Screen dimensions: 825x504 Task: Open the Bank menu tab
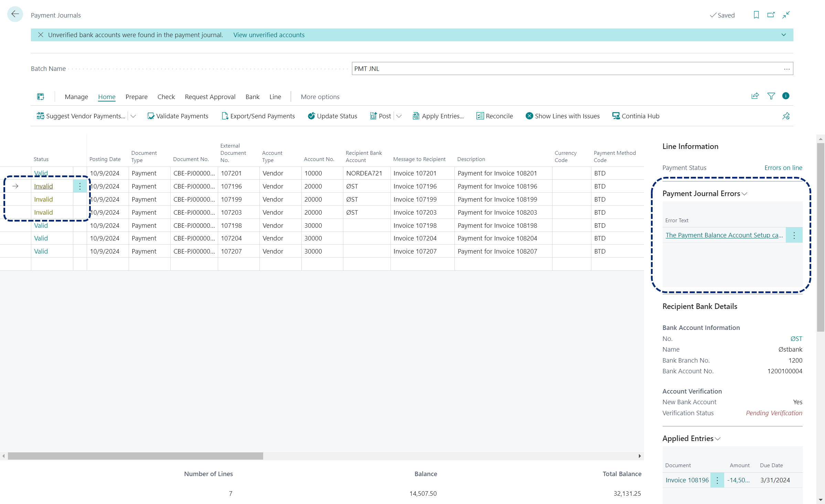pos(252,97)
